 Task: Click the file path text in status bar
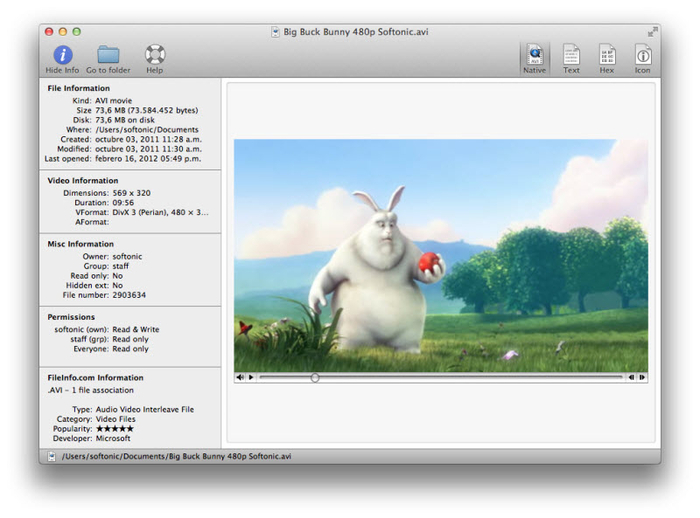coord(176,456)
